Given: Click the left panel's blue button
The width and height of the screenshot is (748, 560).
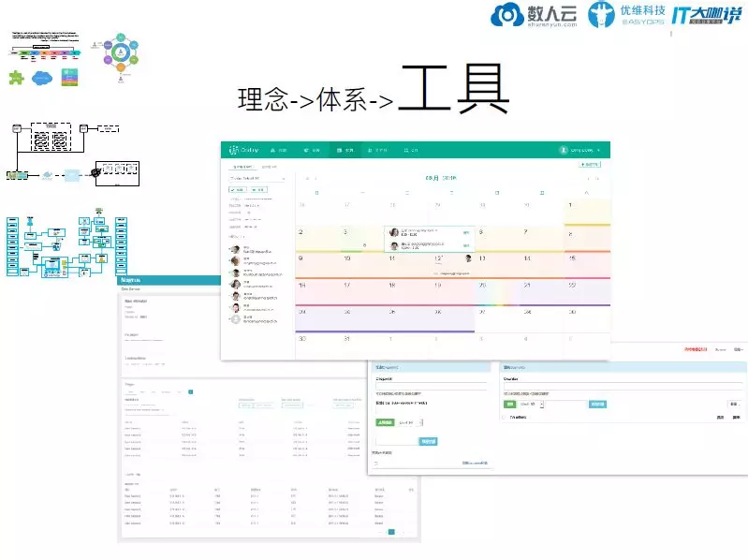Looking at the screenshot, I should tap(428, 441).
